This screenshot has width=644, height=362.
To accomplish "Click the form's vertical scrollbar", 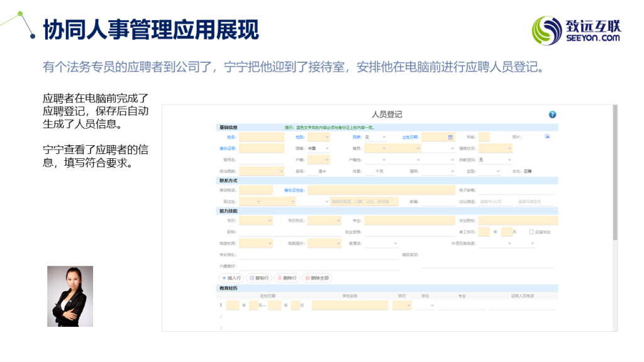I will coord(615,176).
